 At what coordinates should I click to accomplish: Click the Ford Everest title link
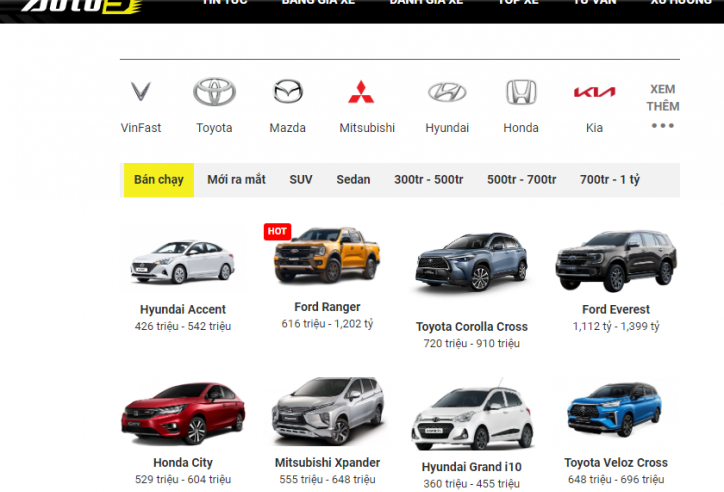(x=616, y=309)
